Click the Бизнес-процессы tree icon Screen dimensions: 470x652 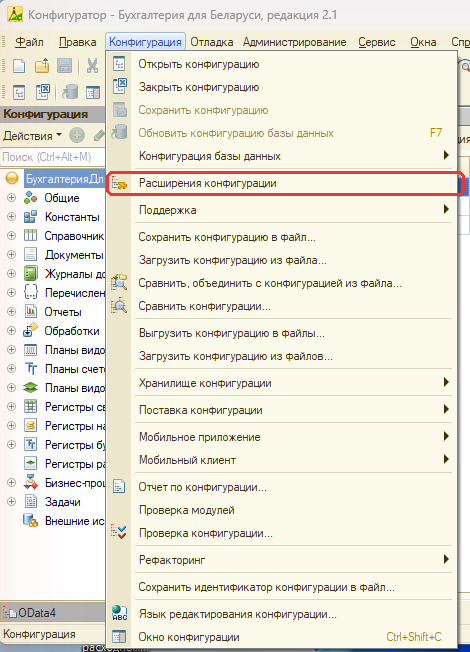tap(30, 482)
